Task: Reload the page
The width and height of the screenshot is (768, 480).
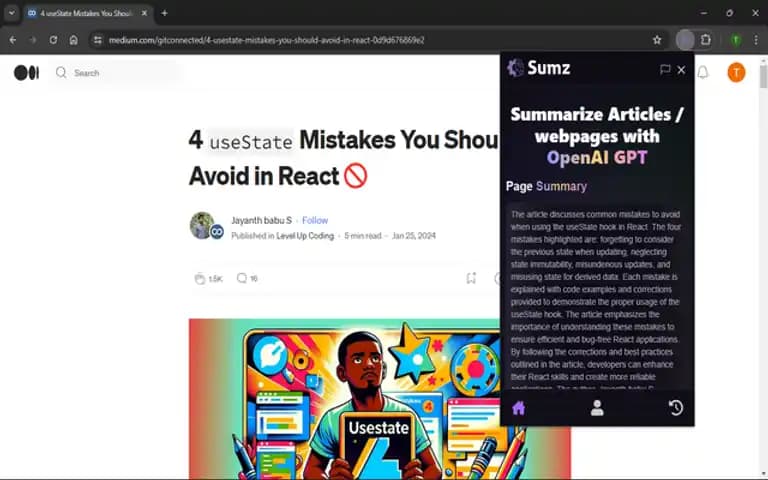Action: (x=53, y=40)
